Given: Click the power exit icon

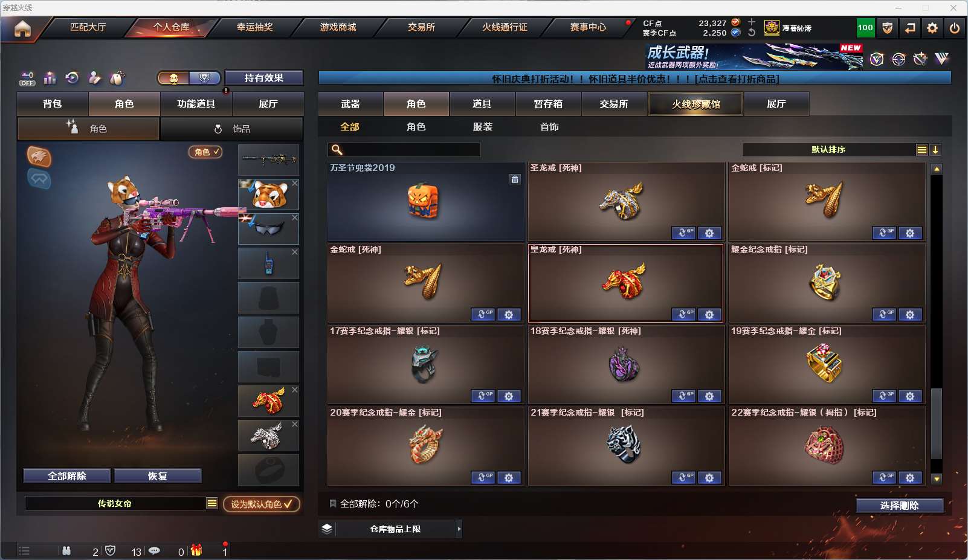Looking at the screenshot, I should (x=955, y=28).
